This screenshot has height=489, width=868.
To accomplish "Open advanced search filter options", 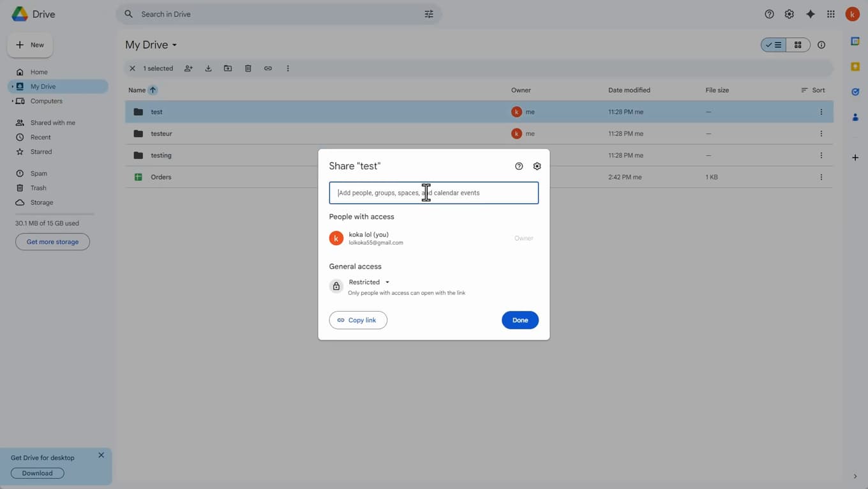I will (x=429, y=14).
